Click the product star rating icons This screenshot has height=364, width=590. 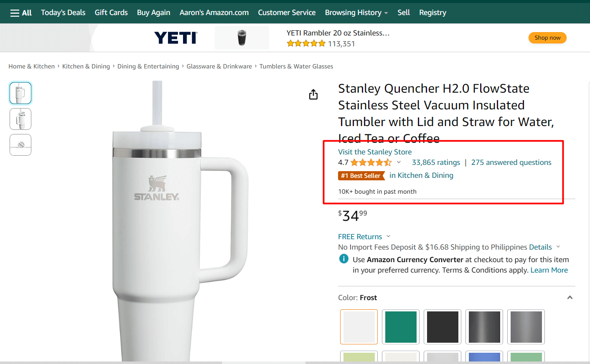point(371,162)
